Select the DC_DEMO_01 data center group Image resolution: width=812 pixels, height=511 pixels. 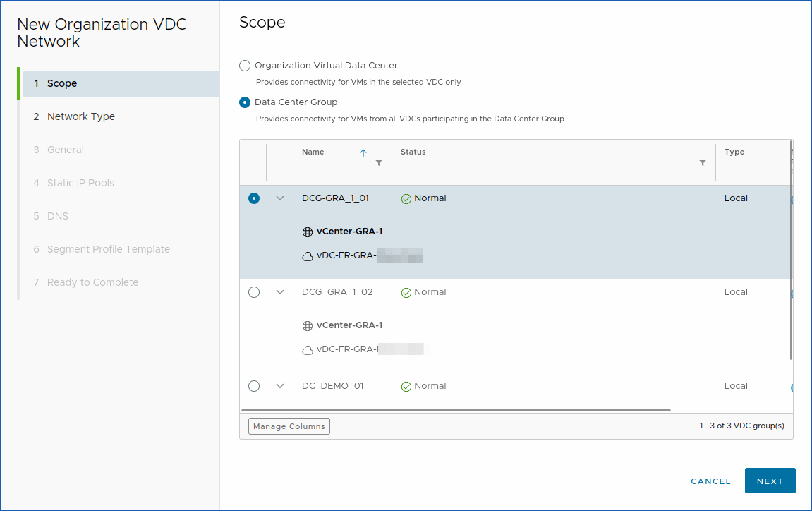click(x=253, y=386)
